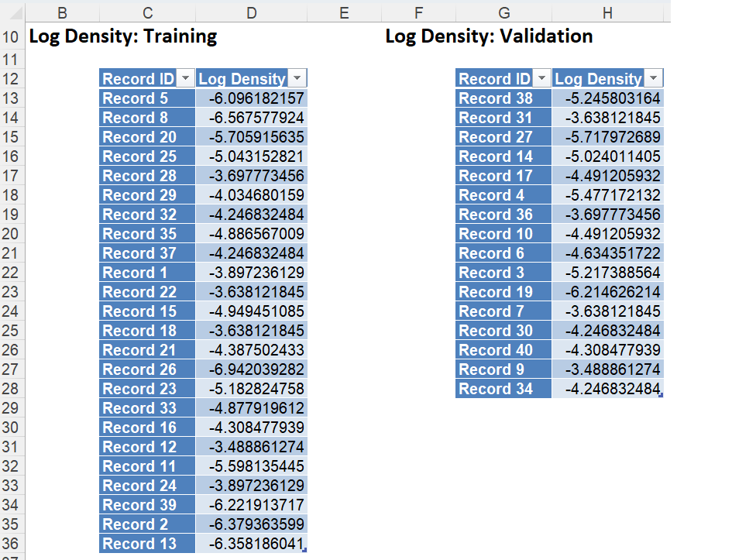Select column D header
This screenshot has width=756, height=560.
(x=251, y=12)
